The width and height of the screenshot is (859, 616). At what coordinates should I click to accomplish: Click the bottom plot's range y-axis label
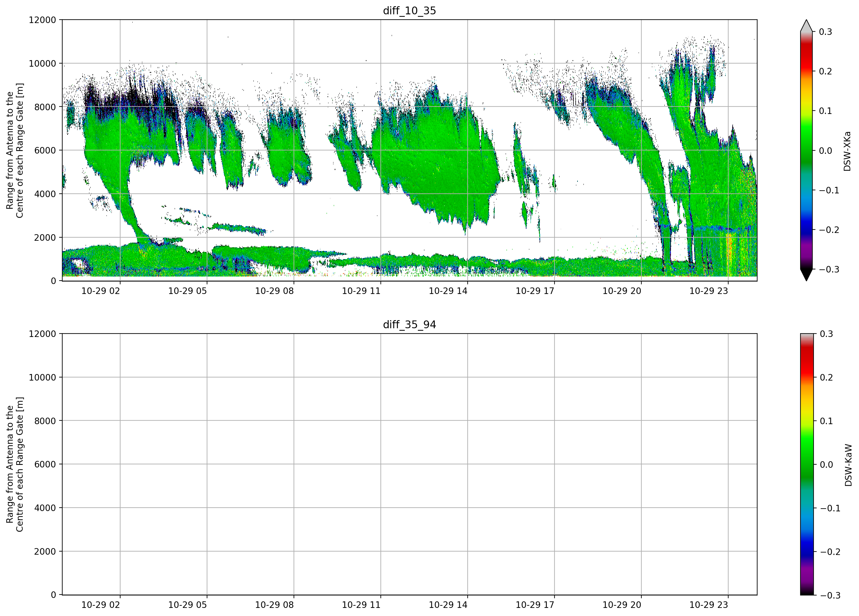tap(15, 464)
